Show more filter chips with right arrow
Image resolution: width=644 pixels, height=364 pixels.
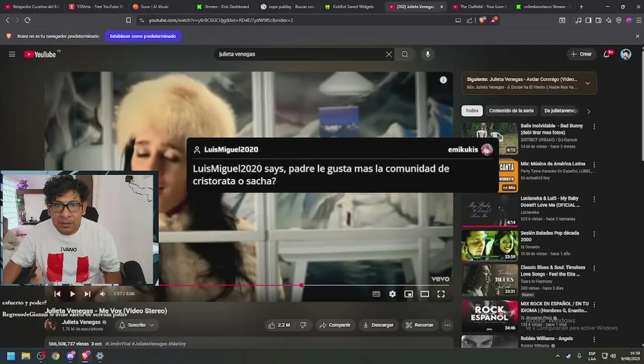pyautogui.click(x=588, y=111)
